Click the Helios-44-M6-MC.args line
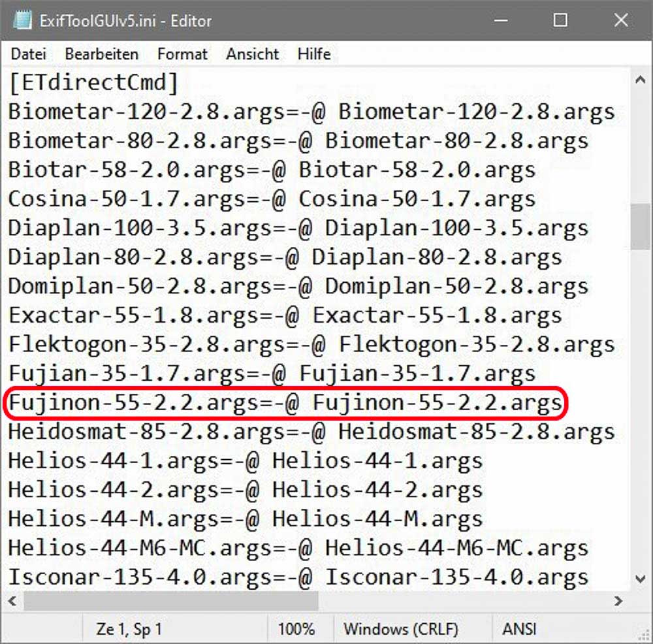 [298, 549]
